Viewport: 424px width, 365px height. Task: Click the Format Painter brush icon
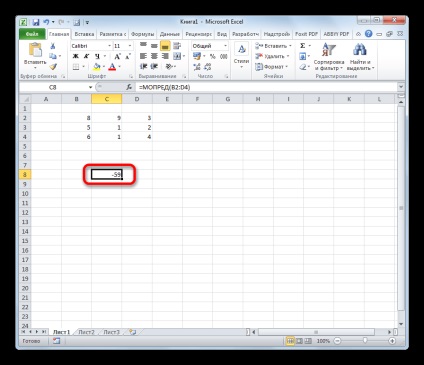pyautogui.click(x=53, y=67)
